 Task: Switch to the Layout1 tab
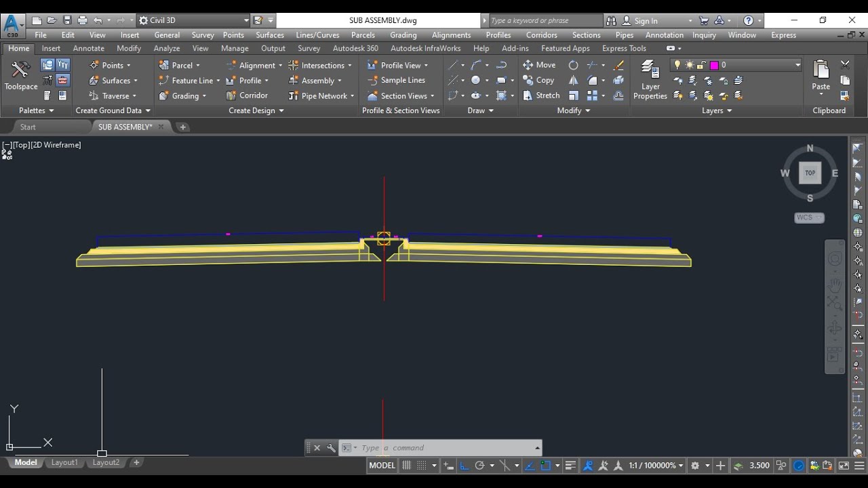(64, 462)
